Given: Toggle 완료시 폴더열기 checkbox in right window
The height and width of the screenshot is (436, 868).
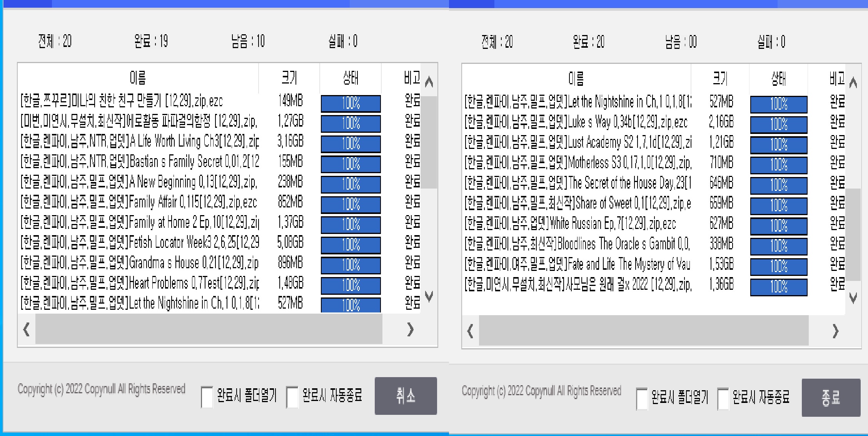Looking at the screenshot, I should click(642, 398).
